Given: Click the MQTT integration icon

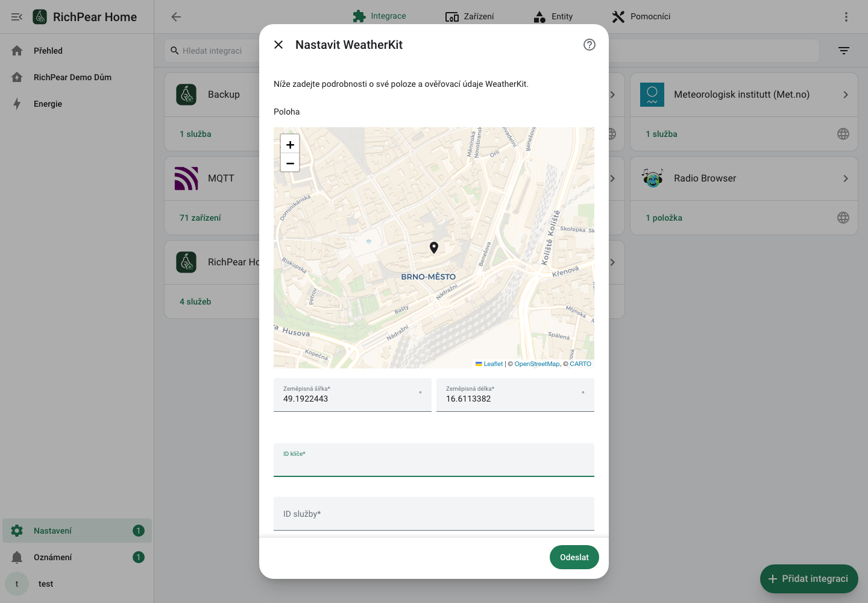Looking at the screenshot, I should pos(186,178).
